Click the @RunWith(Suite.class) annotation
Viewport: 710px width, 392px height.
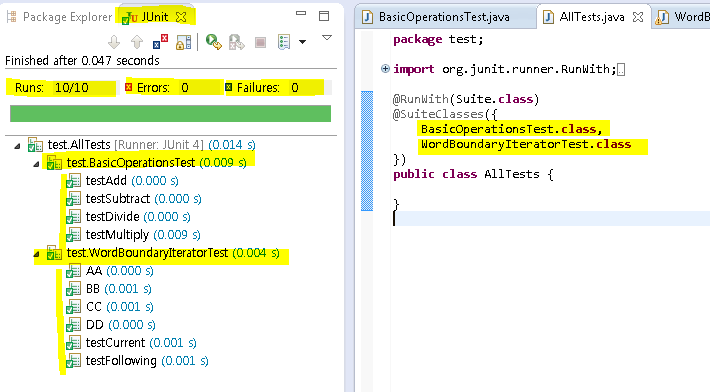tap(466, 99)
